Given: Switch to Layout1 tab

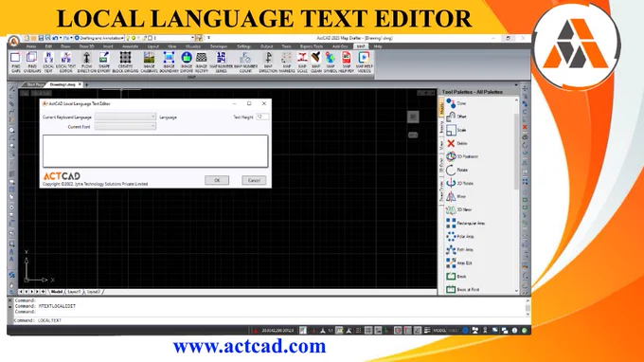Looking at the screenshot, I should pyautogui.click(x=74, y=292).
